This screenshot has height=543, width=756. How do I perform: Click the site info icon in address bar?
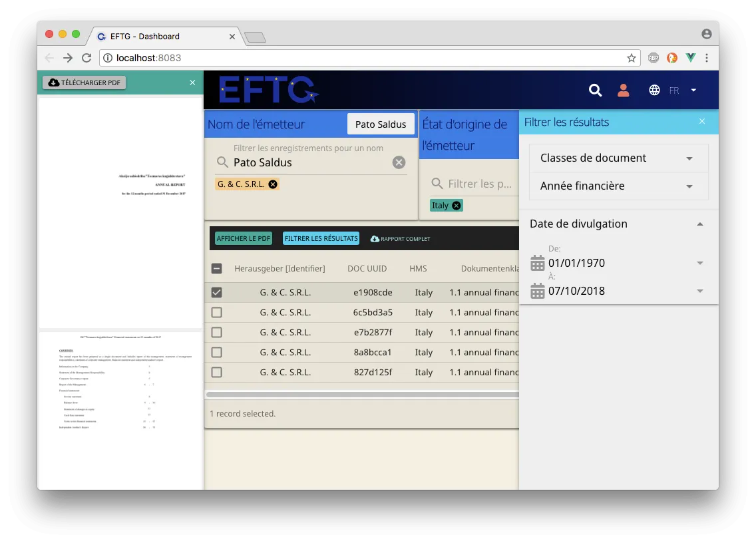108,58
